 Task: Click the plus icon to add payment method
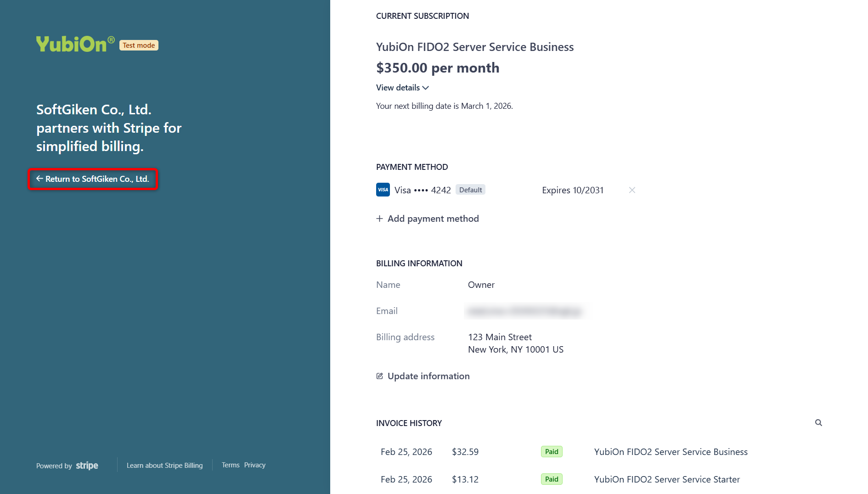pyautogui.click(x=379, y=219)
